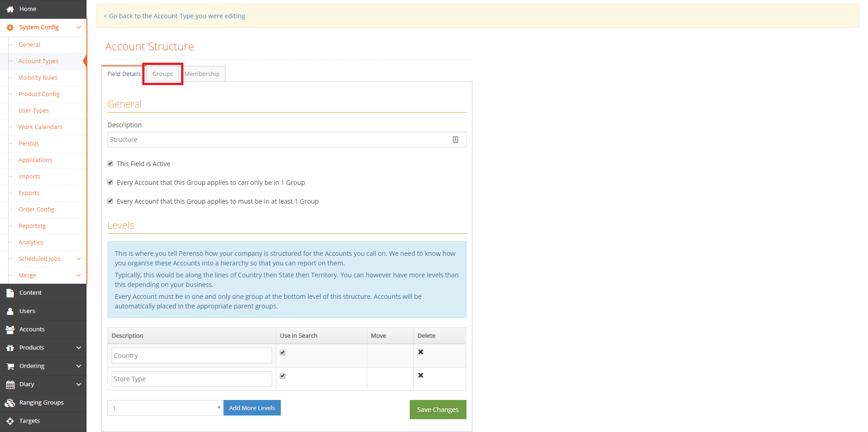The image size is (868, 432).
Task: Open Order Config menu item
Action: coord(36,209)
